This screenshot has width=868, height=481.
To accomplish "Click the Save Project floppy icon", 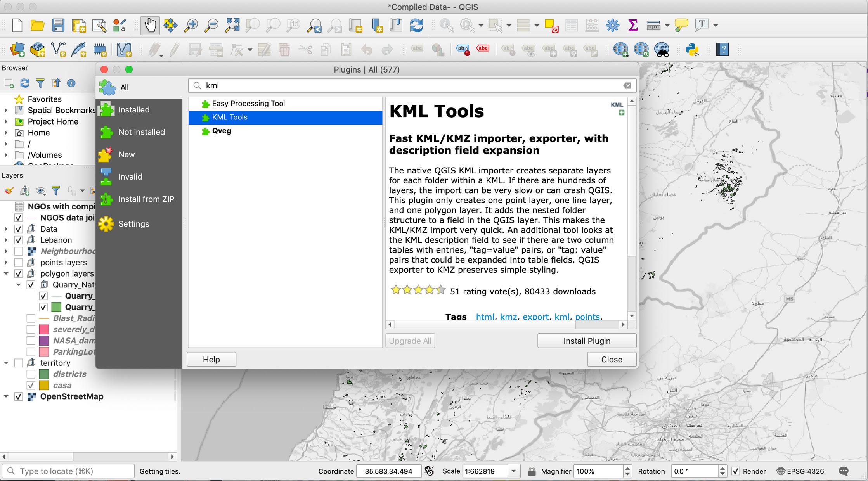I will point(58,26).
